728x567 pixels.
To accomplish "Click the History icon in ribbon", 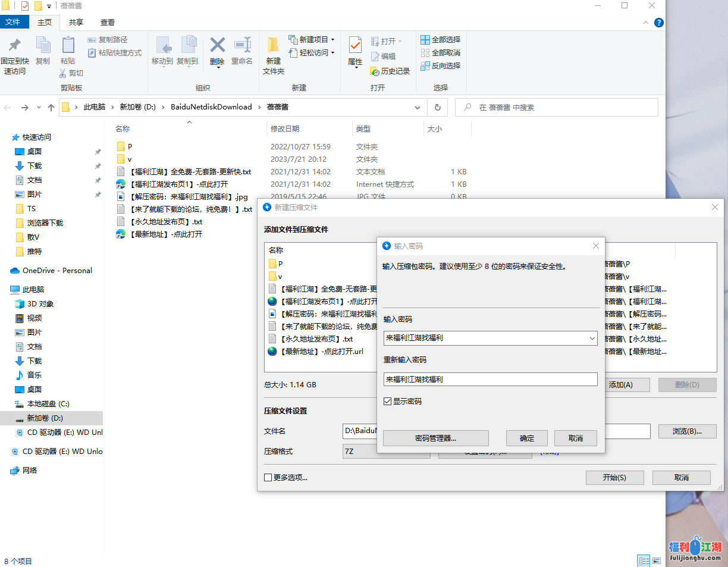I will click(x=375, y=71).
